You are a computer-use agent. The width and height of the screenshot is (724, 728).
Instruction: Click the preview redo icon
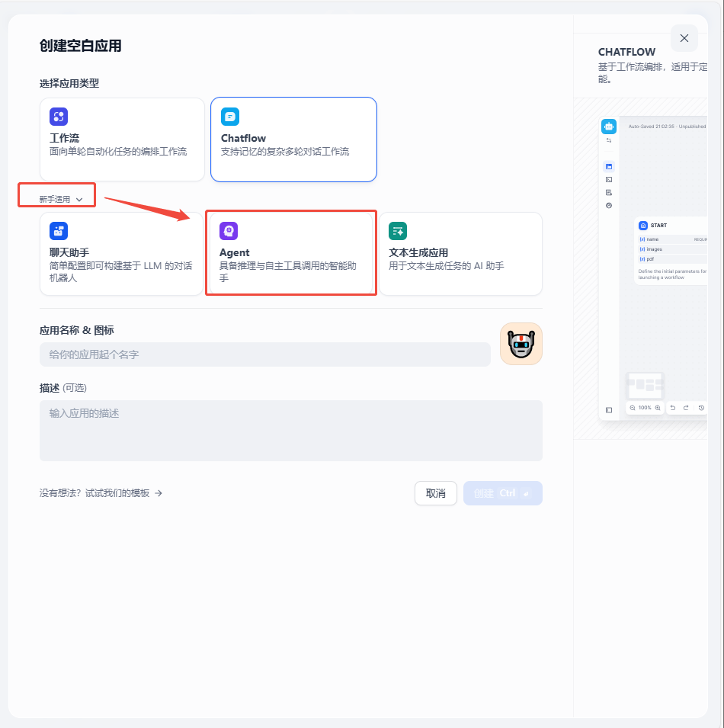pos(686,408)
